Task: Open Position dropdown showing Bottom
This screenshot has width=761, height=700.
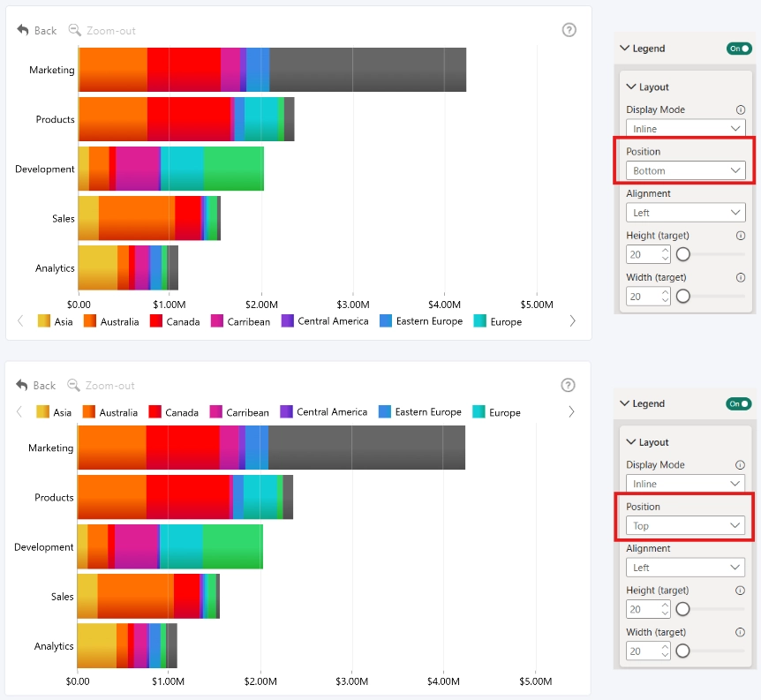Action: [685, 171]
